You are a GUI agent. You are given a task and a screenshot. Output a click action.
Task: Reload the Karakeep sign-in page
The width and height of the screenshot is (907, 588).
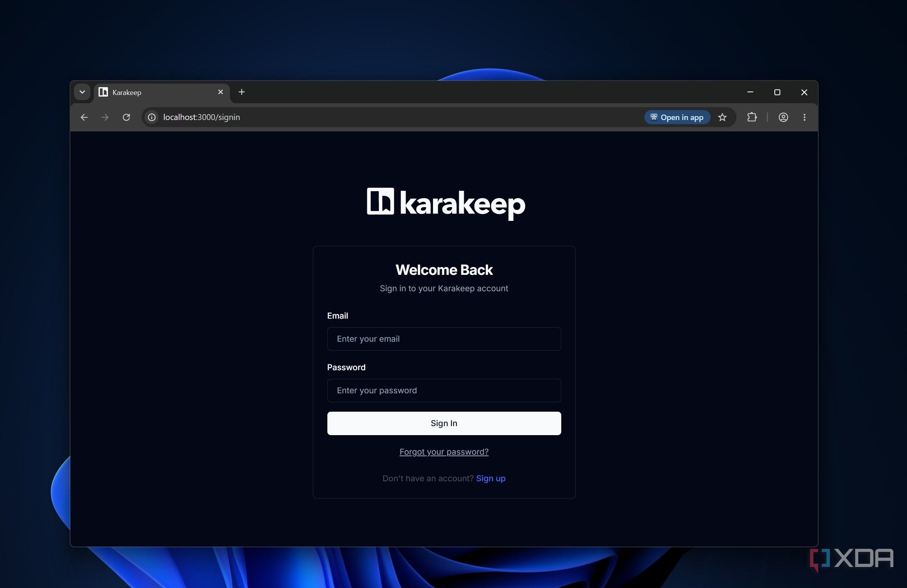click(x=126, y=117)
